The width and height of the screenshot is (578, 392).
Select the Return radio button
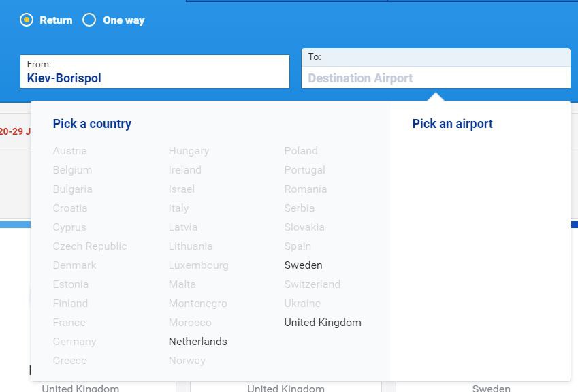click(x=27, y=20)
